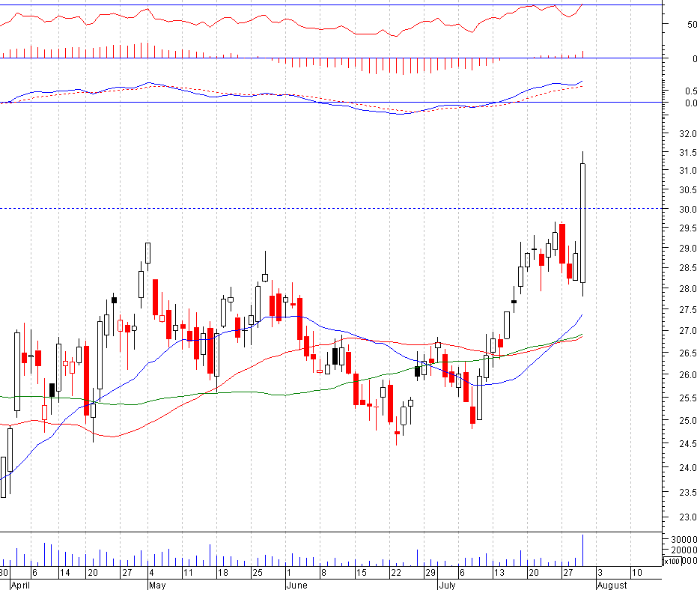Click the 24.0 price axis label

tap(687, 468)
